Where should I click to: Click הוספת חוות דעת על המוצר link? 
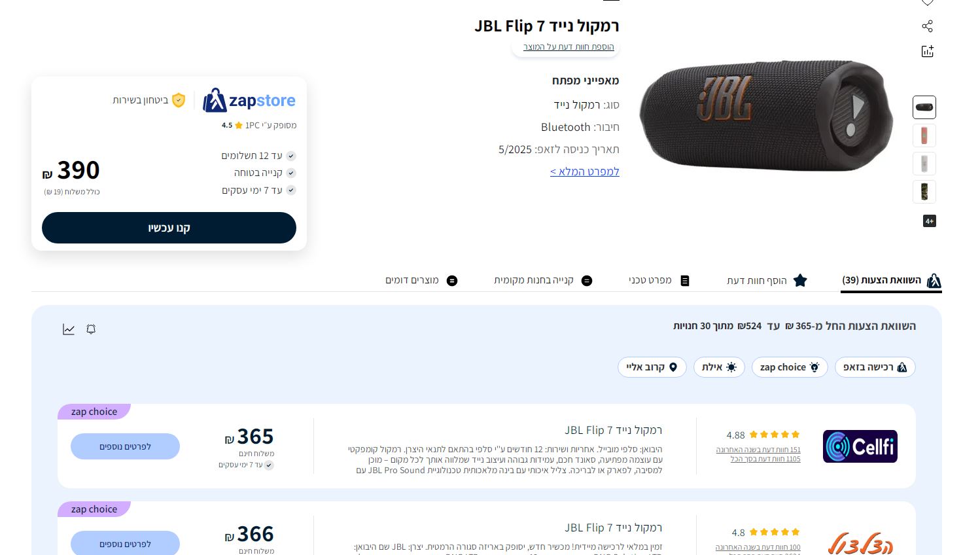[569, 47]
